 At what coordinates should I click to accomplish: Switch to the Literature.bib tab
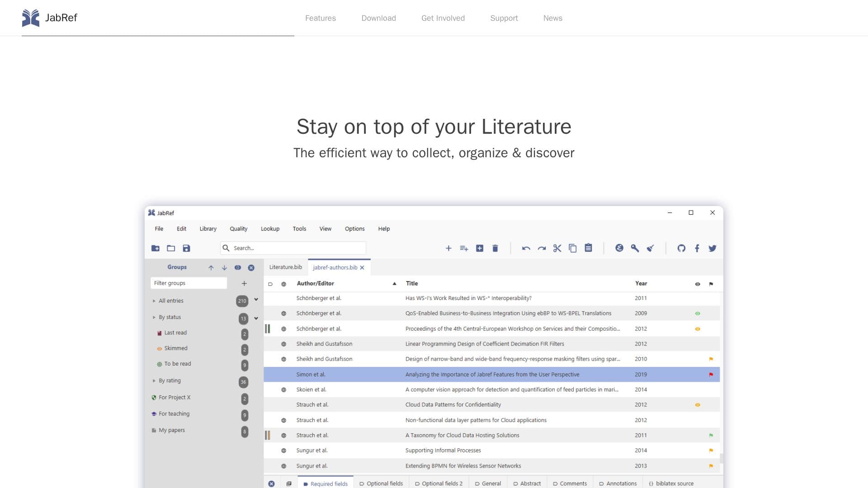click(x=286, y=267)
